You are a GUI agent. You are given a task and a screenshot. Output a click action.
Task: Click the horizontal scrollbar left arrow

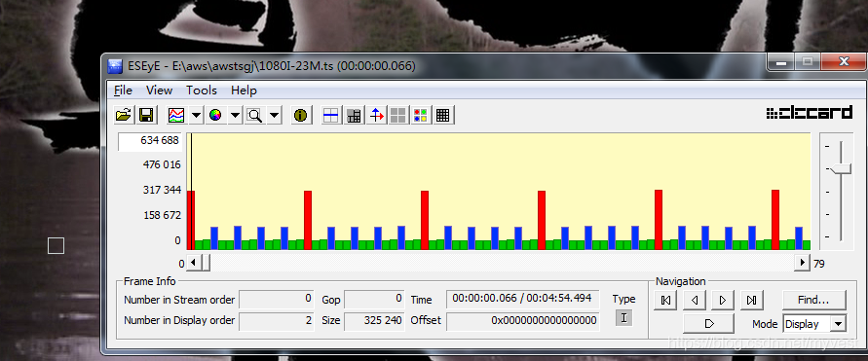(193, 263)
